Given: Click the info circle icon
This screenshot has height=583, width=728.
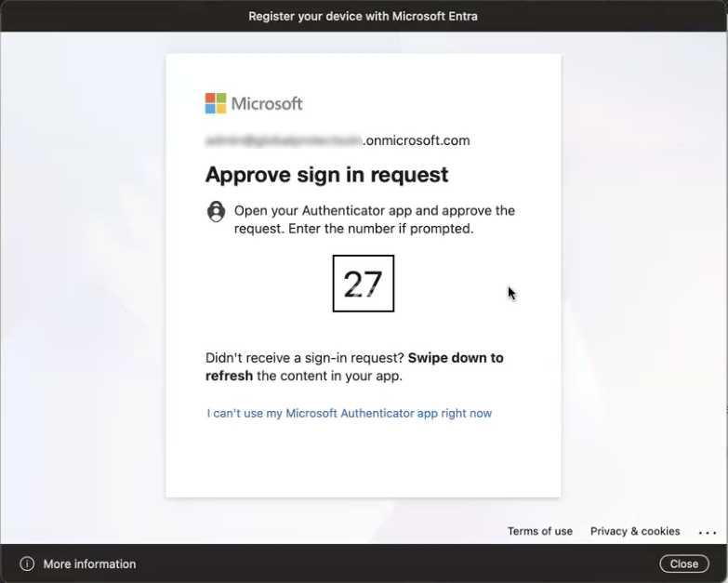Looking at the screenshot, I should click(x=27, y=563).
